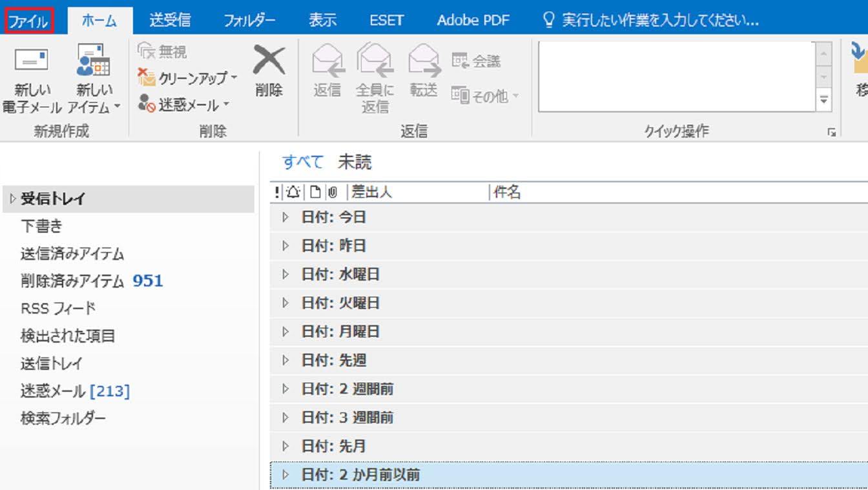Click the Forward (転送) icon
Viewport: 868px width, 490px height.
pos(424,61)
